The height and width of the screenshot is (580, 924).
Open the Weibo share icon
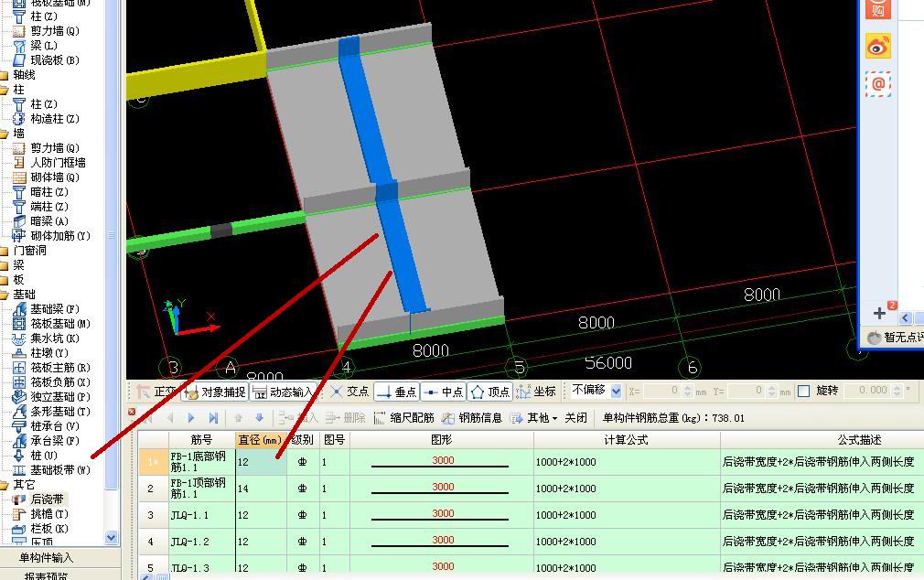click(878, 46)
